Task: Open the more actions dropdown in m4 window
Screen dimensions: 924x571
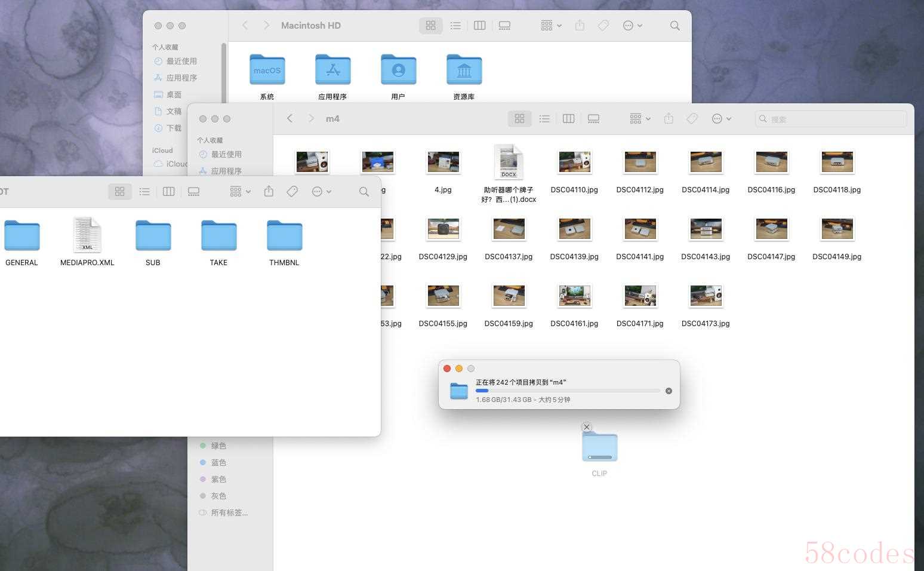Action: (x=721, y=119)
